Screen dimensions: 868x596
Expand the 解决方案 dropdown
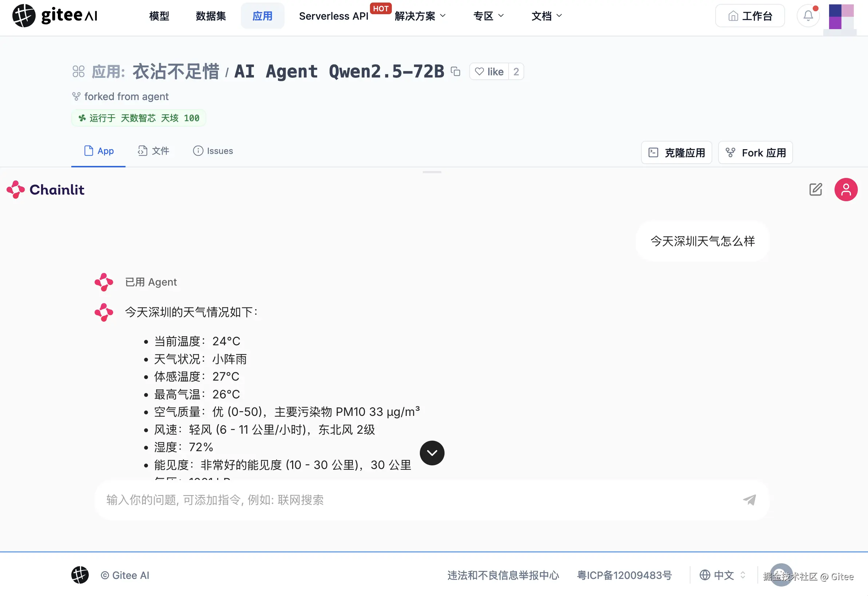pyautogui.click(x=419, y=16)
